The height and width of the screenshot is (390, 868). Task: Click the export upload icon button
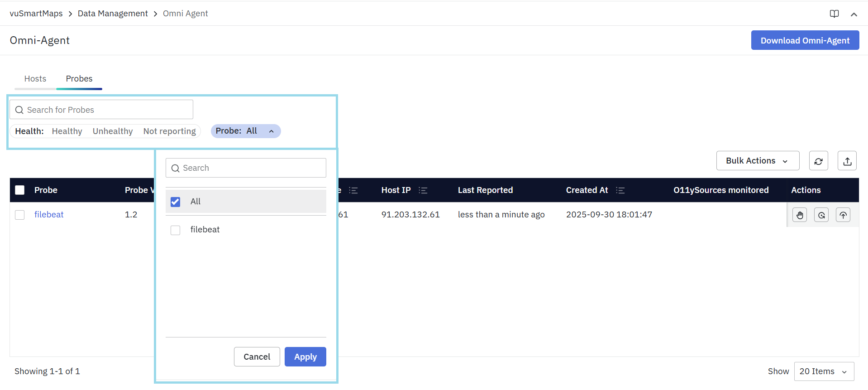click(x=847, y=161)
